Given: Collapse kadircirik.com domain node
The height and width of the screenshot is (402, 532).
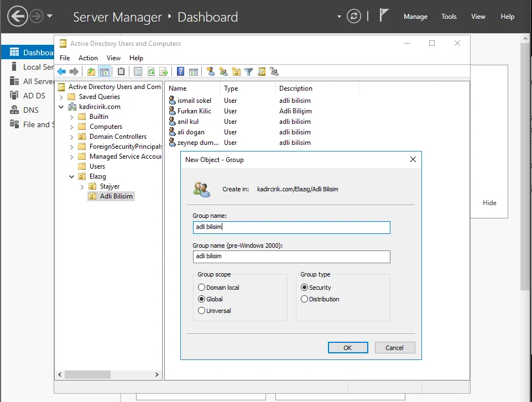Looking at the screenshot, I should point(61,107).
